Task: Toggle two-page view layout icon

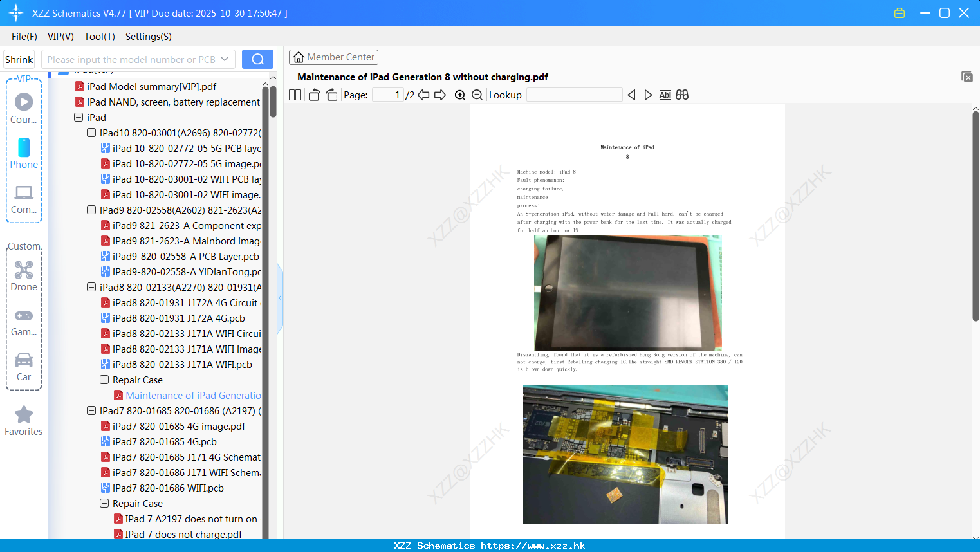Action: click(x=295, y=95)
